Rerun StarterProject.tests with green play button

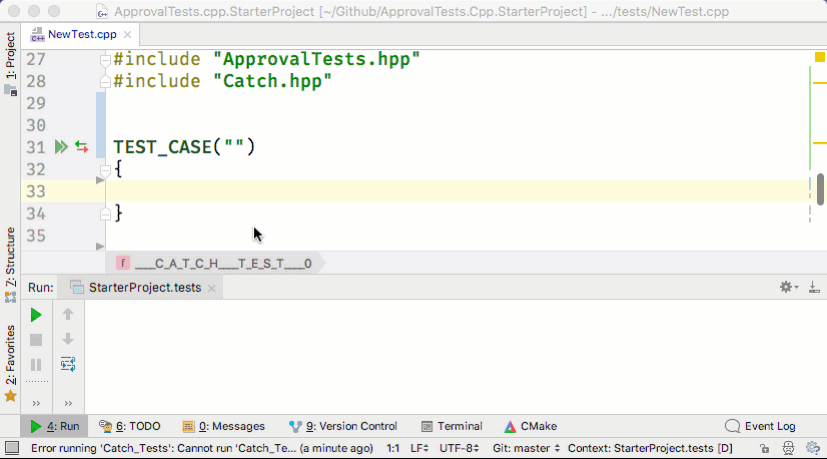[36, 315]
